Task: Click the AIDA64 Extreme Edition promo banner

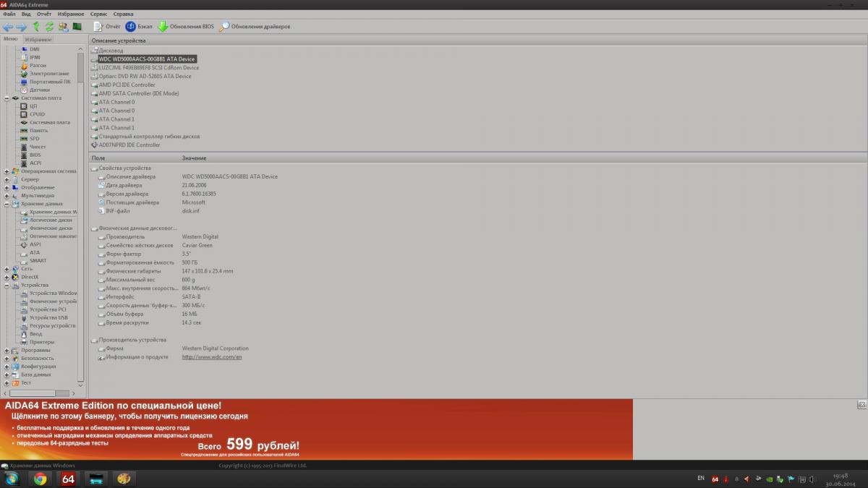Action: click(x=316, y=429)
